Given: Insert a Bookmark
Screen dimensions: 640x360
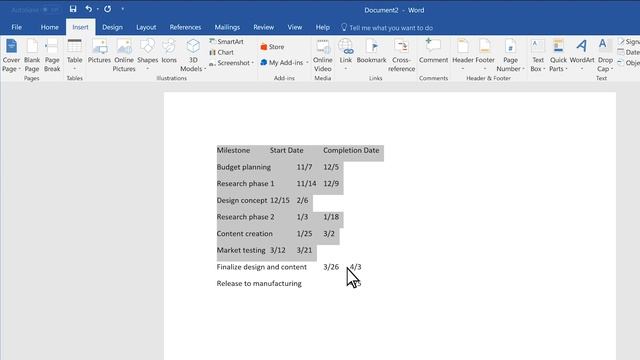Looking at the screenshot, I should (371, 52).
